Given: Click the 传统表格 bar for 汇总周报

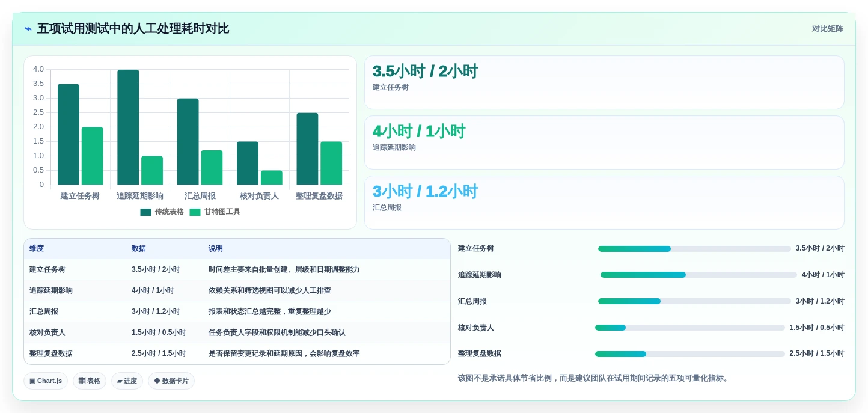Looking at the screenshot, I should 188,141.
